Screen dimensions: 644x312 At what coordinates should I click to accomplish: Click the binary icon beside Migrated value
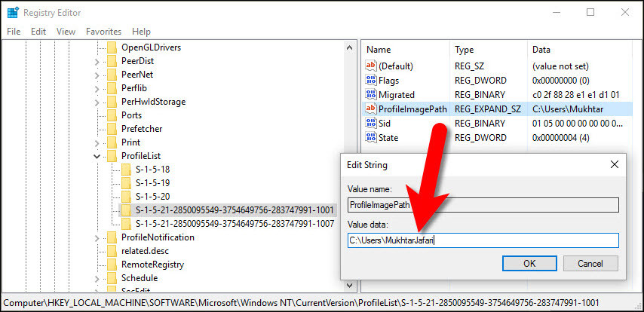(371, 94)
